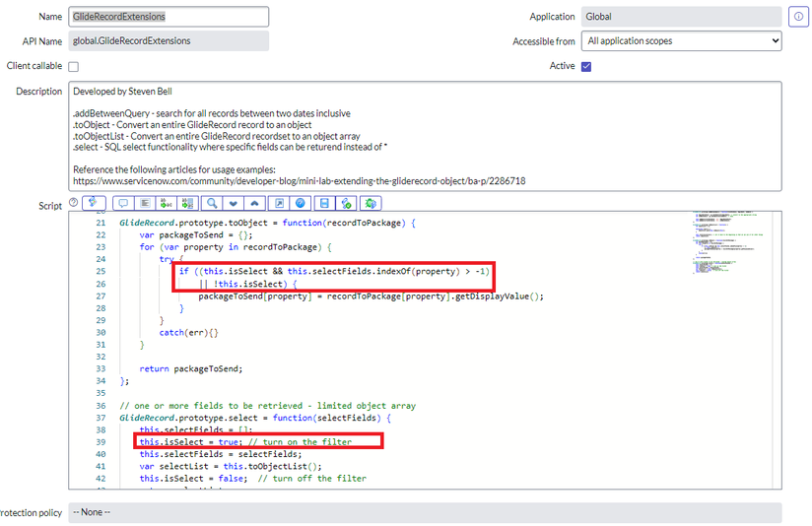Click the Find Next down-arrow icon

234,204
